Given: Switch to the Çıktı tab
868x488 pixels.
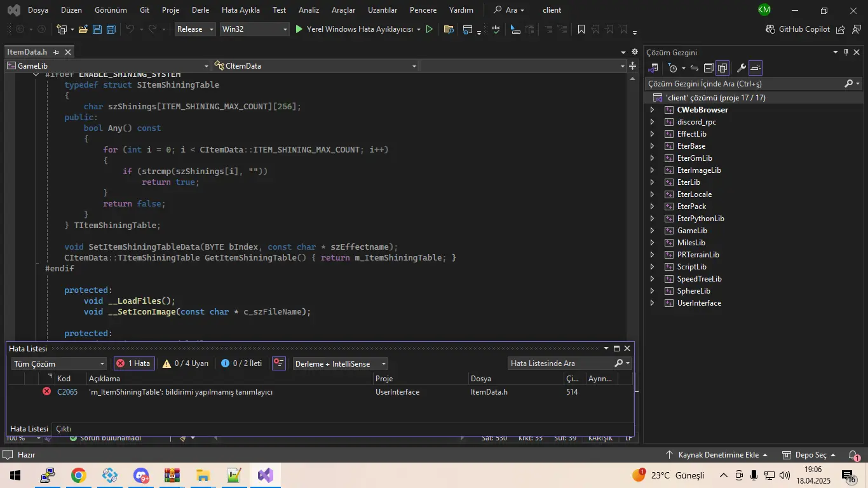Looking at the screenshot, I should click(x=64, y=429).
